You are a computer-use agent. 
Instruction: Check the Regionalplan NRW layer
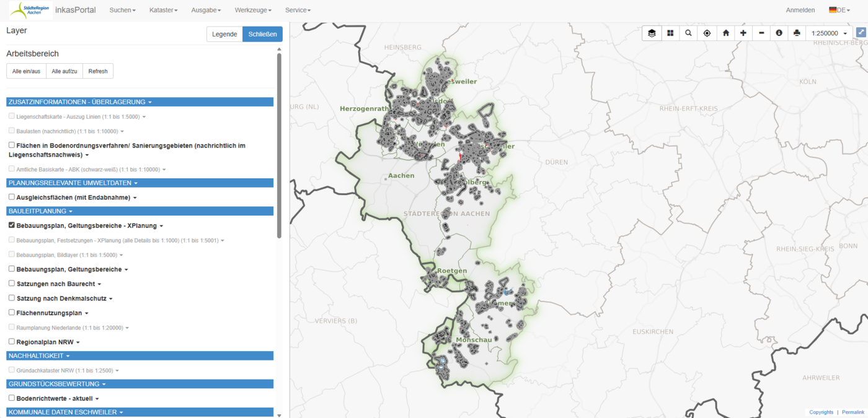point(11,341)
